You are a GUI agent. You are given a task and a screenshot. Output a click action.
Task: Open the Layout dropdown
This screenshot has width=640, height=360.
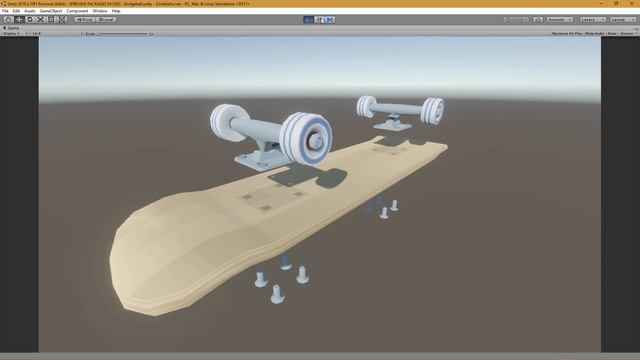tap(623, 20)
